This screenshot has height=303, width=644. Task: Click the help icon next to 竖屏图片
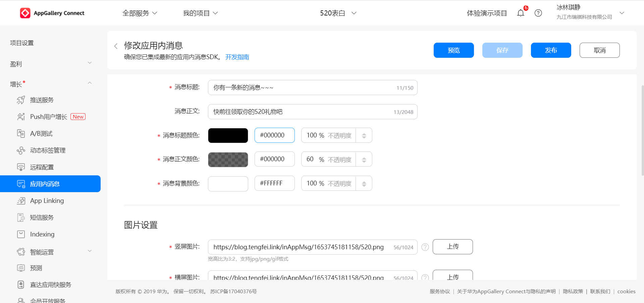(x=425, y=247)
